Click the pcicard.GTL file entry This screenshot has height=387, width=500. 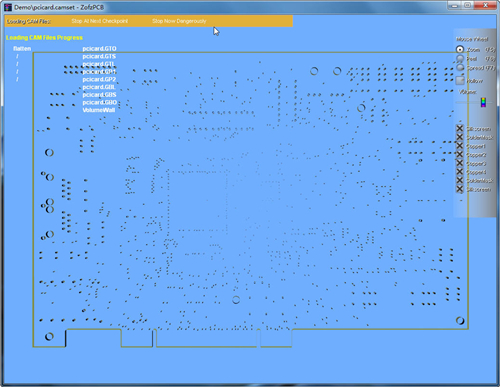99,64
